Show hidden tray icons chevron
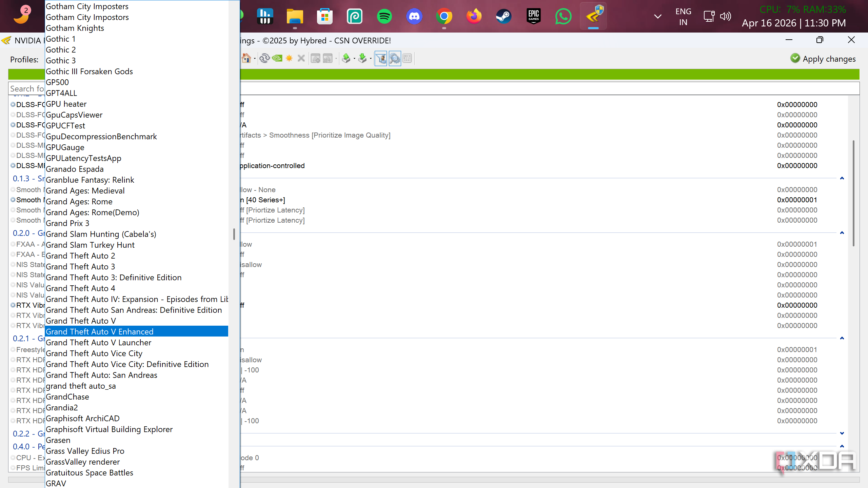This screenshot has height=488, width=868. click(x=658, y=16)
